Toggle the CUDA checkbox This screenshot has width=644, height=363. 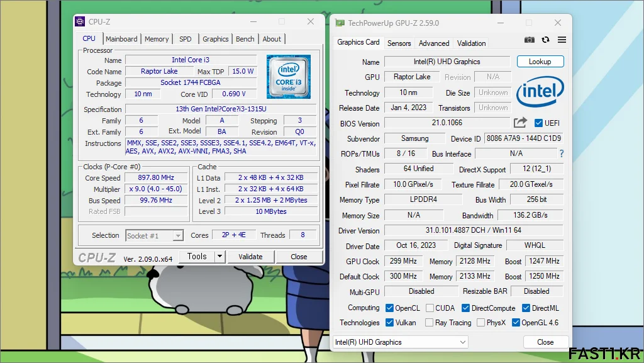pos(430,308)
